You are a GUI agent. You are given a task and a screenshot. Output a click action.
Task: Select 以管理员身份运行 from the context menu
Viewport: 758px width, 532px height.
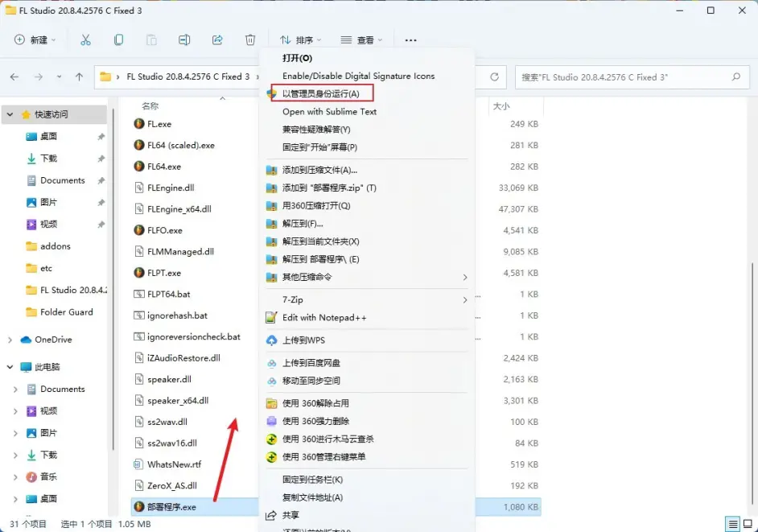coord(319,93)
